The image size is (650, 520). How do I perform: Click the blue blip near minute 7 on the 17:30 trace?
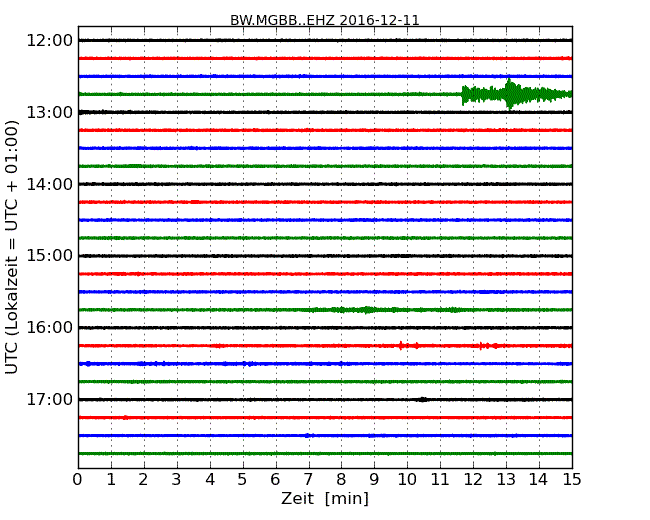click(308, 435)
